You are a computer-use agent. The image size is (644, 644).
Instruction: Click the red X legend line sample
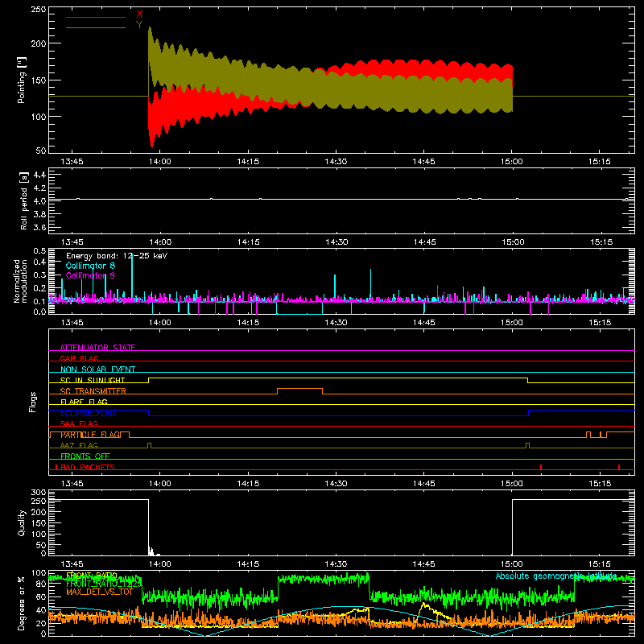click(96, 17)
